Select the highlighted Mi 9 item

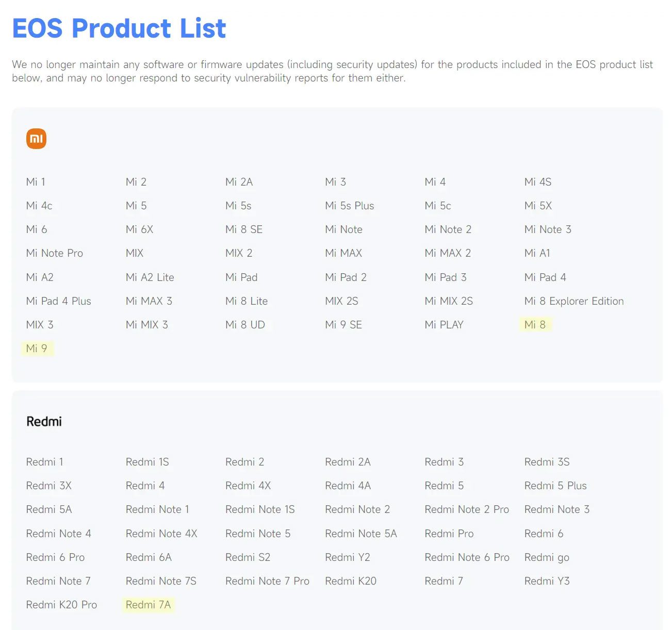click(x=37, y=349)
